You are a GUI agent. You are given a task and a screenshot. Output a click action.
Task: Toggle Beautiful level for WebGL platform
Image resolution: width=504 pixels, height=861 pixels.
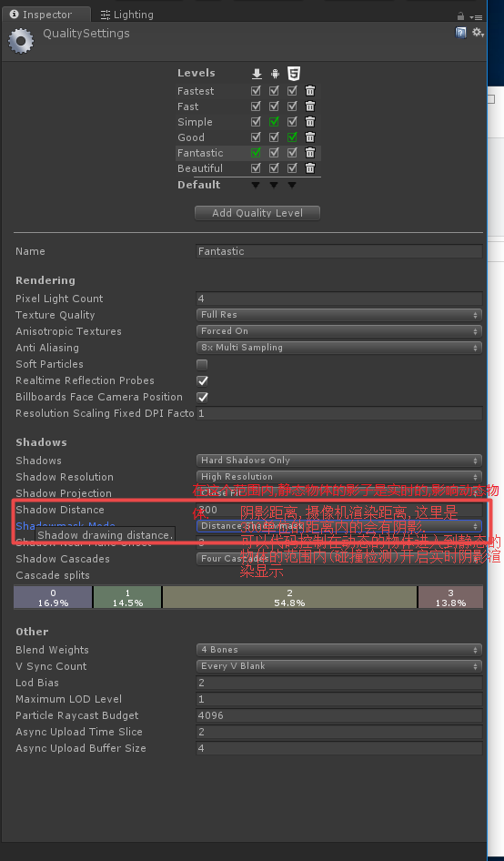292,168
